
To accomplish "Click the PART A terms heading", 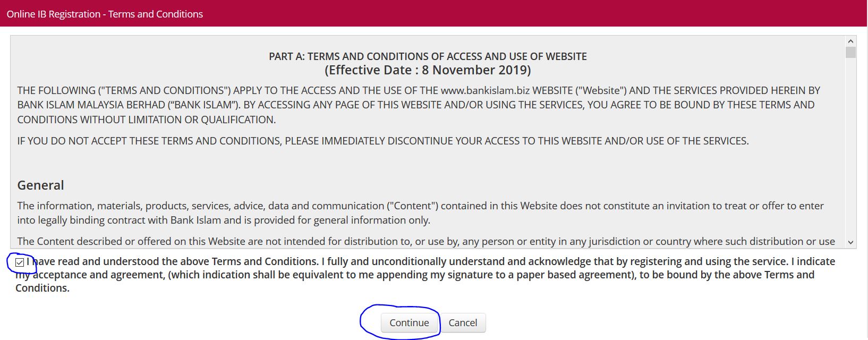I will pos(428,56).
